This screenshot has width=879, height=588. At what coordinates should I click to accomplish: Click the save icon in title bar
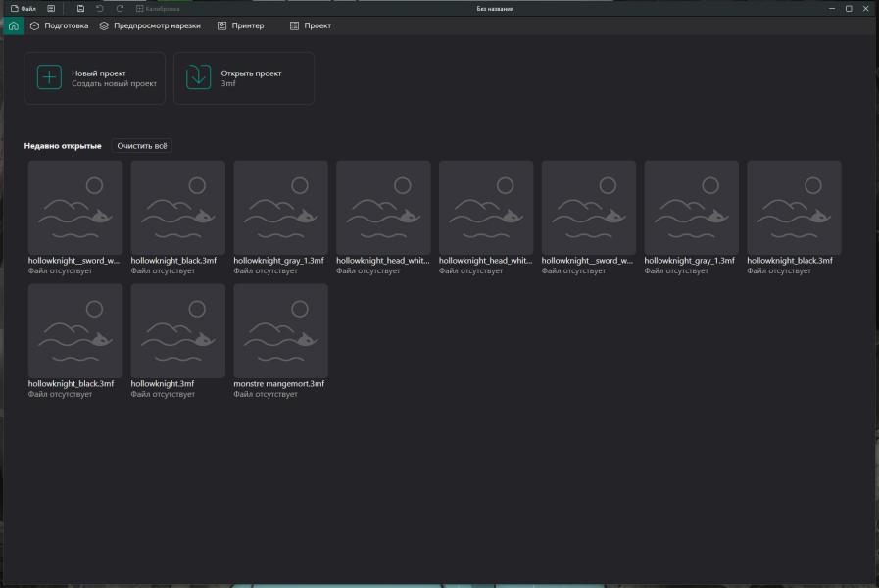click(x=80, y=8)
